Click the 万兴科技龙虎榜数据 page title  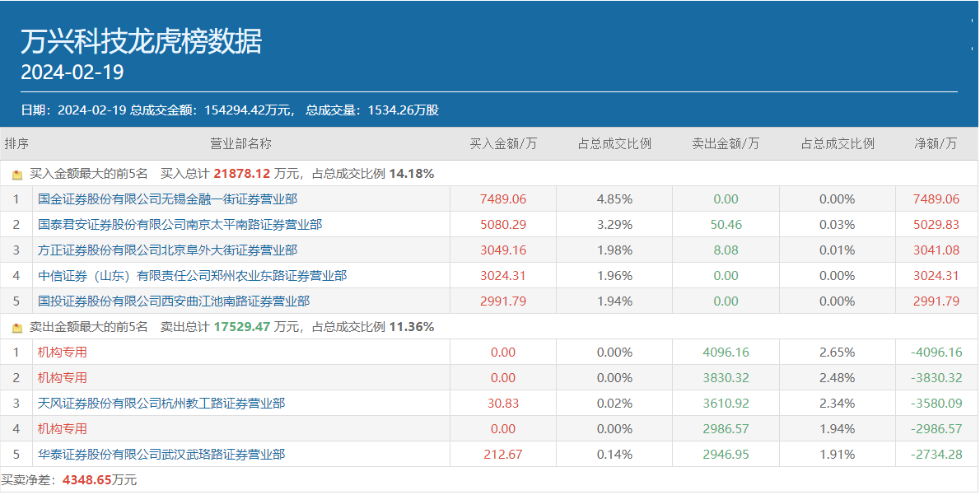click(141, 41)
